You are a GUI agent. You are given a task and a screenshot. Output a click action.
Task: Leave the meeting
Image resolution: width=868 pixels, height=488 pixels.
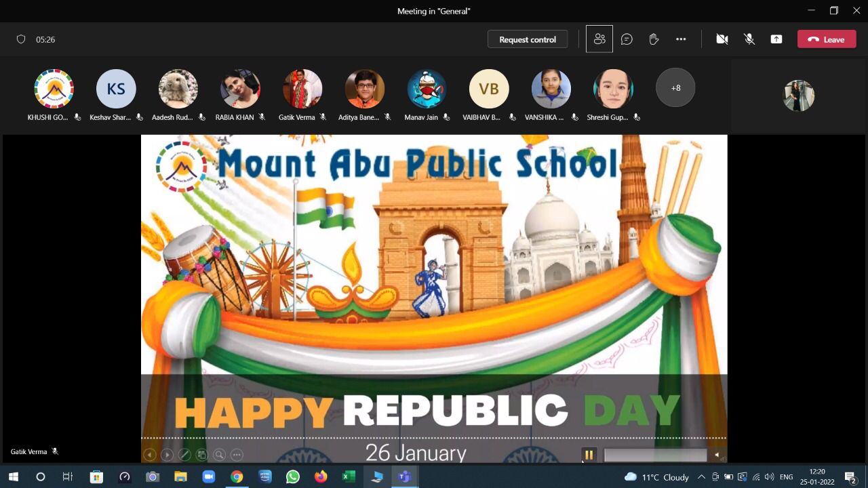(826, 39)
